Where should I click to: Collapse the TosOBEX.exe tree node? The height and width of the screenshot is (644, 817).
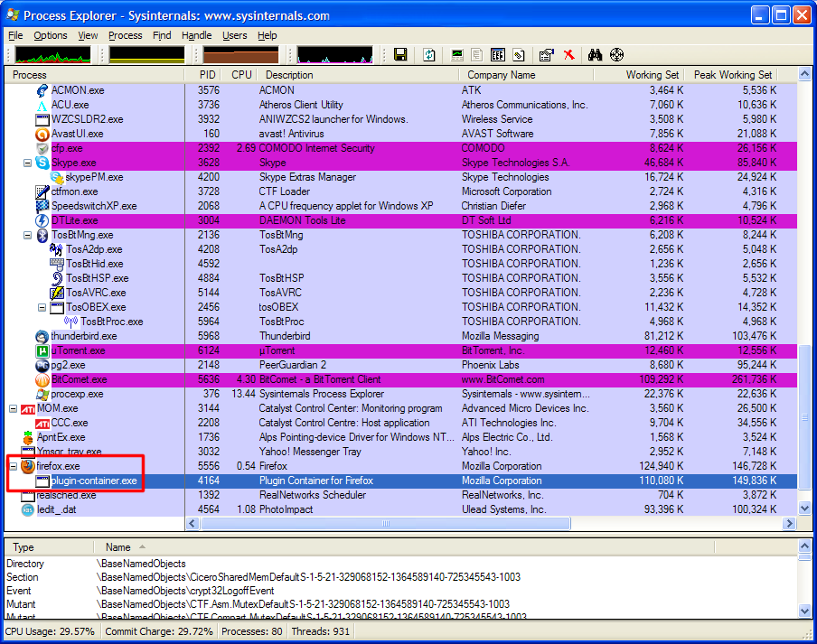point(42,308)
